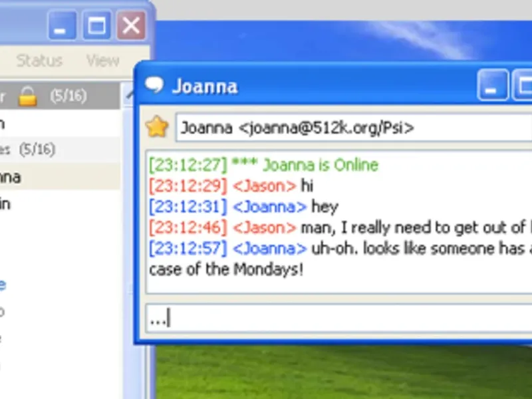Click the (5/16) count beside the padlock icon
This screenshot has width=532, height=399.
pos(68,96)
